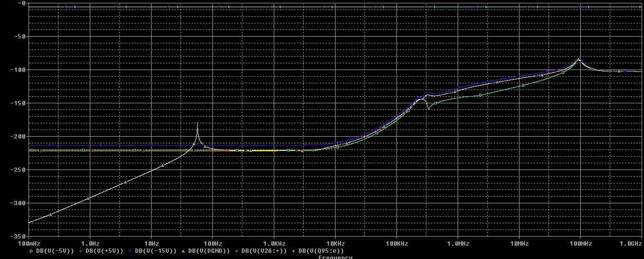Click the sharp DGND spike peak between 10Hz and 100Hz
Viewport: 644px width, 259px height.
pos(197,124)
